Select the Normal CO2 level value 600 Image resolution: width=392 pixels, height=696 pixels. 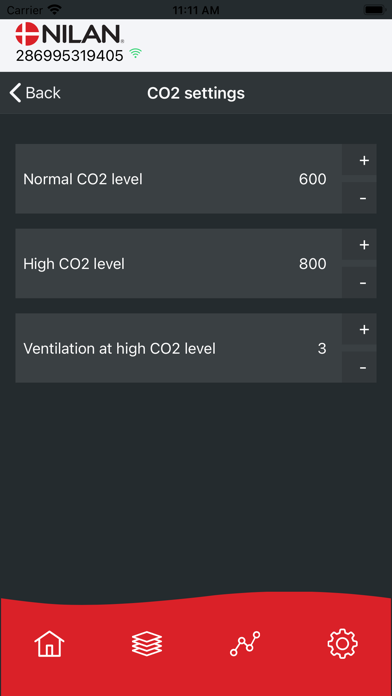313,179
